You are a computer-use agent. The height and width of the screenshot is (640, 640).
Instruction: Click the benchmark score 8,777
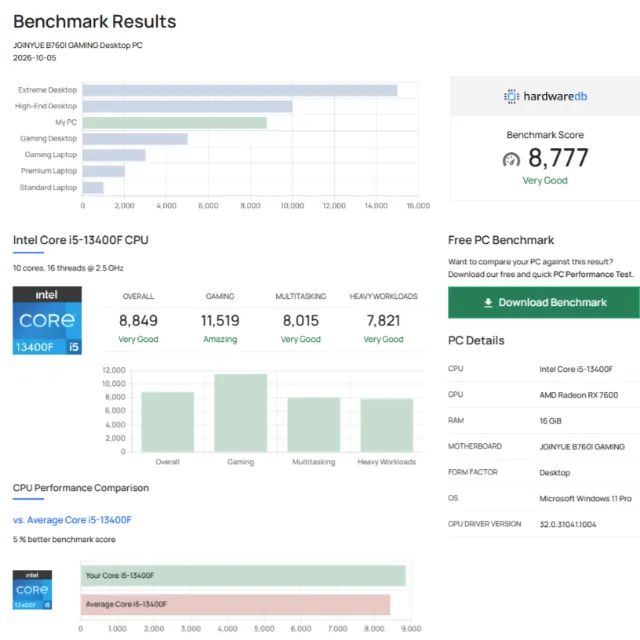[x=558, y=158]
